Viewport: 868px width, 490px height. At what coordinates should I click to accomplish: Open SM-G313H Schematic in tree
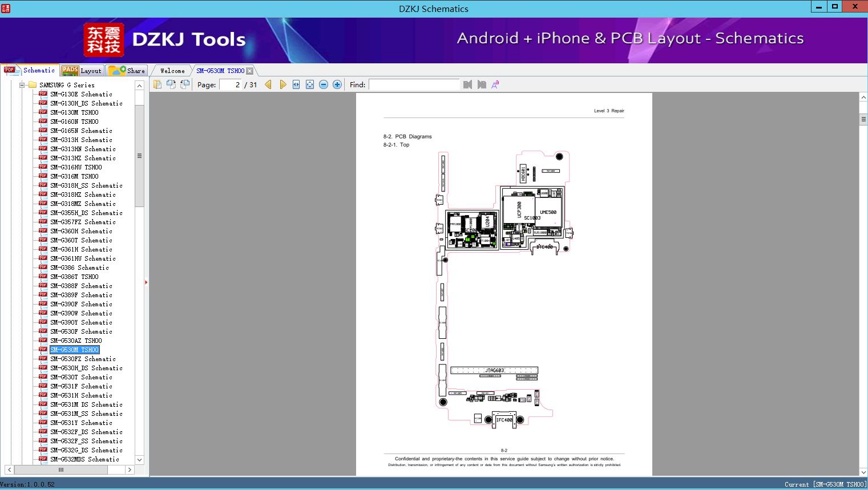81,140
